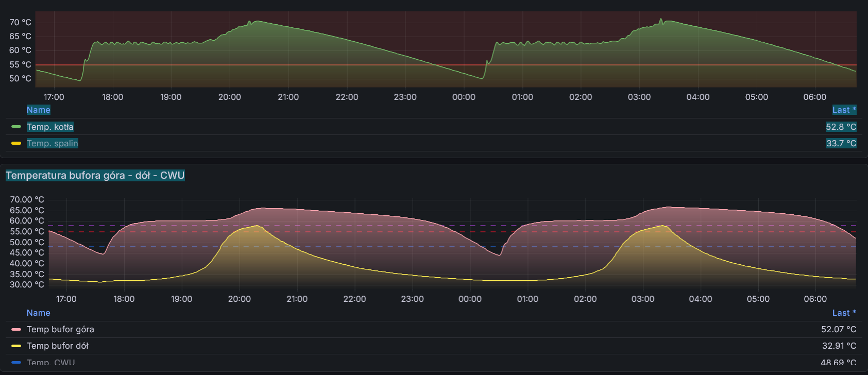Click the green Temp. kotła legend color swatch
Viewport: 868px width, 375px height.
point(16,127)
